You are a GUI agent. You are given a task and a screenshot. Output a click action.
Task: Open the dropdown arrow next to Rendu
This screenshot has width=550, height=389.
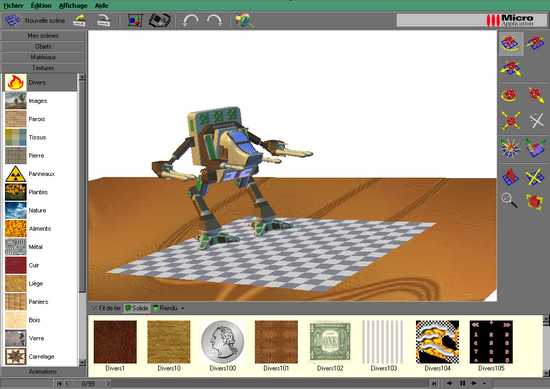[183, 309]
